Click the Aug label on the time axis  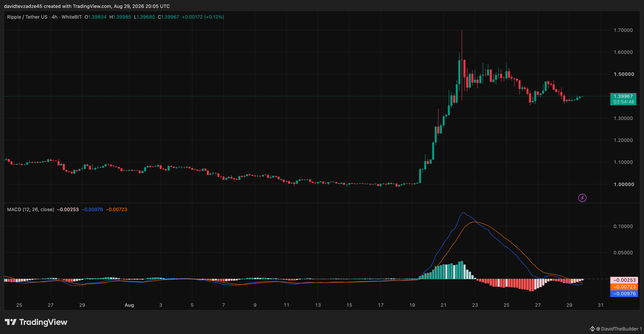pyautogui.click(x=129, y=305)
